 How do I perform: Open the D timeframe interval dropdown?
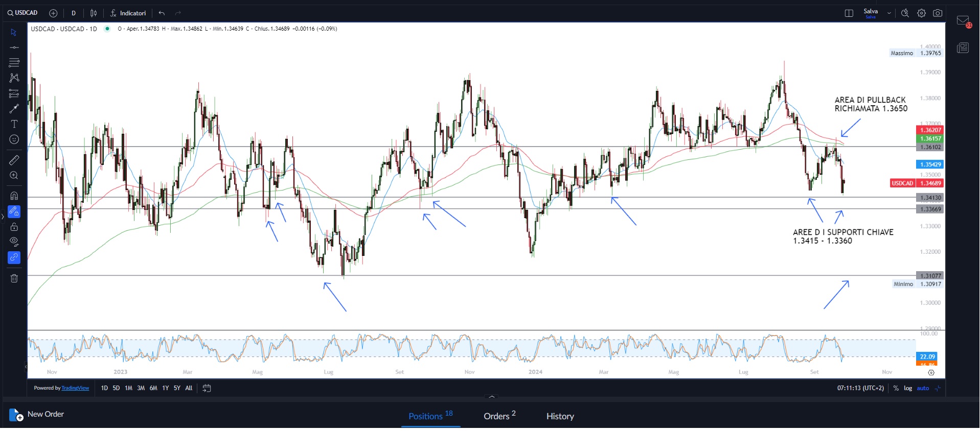(74, 13)
